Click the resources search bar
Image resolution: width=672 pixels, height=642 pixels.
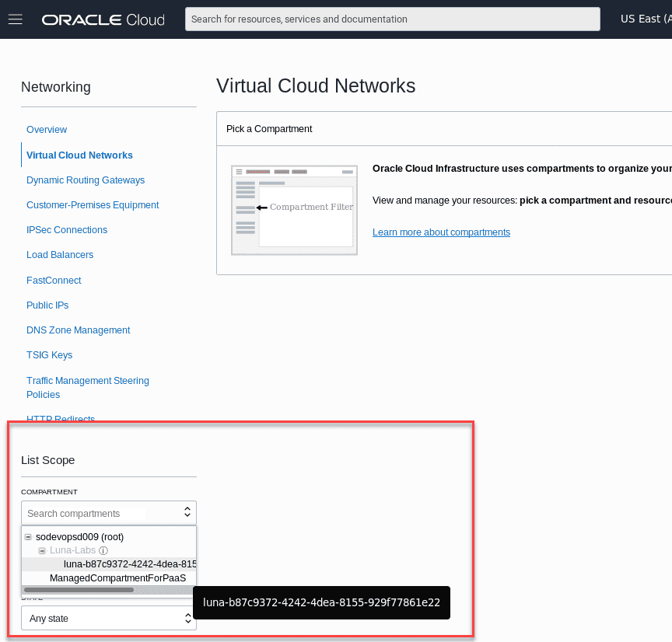click(x=392, y=19)
